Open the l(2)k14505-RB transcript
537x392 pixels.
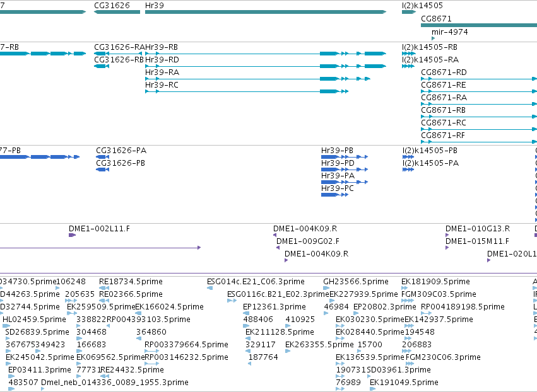coord(430,47)
